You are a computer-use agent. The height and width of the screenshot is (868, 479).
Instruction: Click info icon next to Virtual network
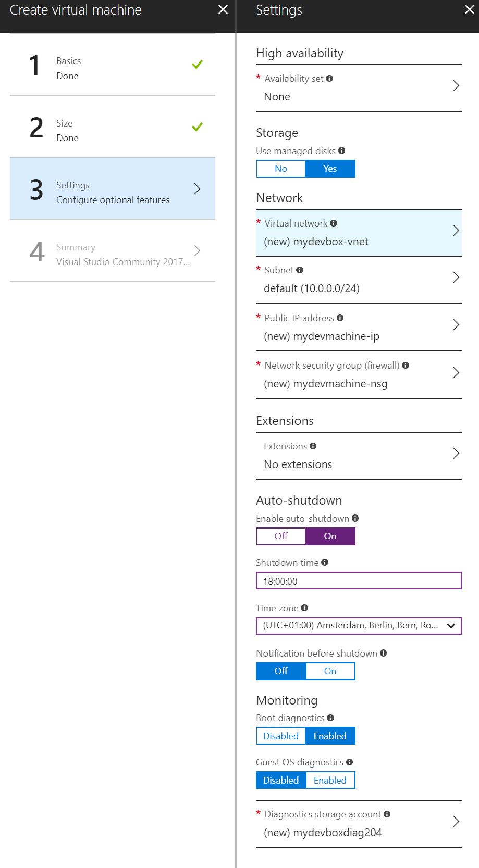pos(334,223)
